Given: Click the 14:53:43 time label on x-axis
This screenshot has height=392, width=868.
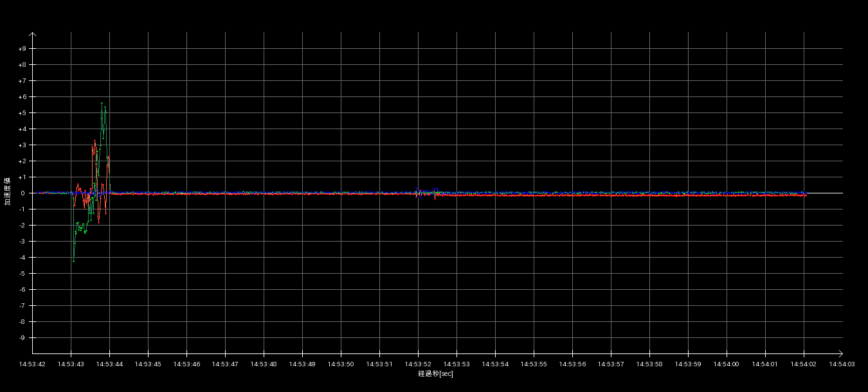Looking at the screenshot, I should 71,364.
